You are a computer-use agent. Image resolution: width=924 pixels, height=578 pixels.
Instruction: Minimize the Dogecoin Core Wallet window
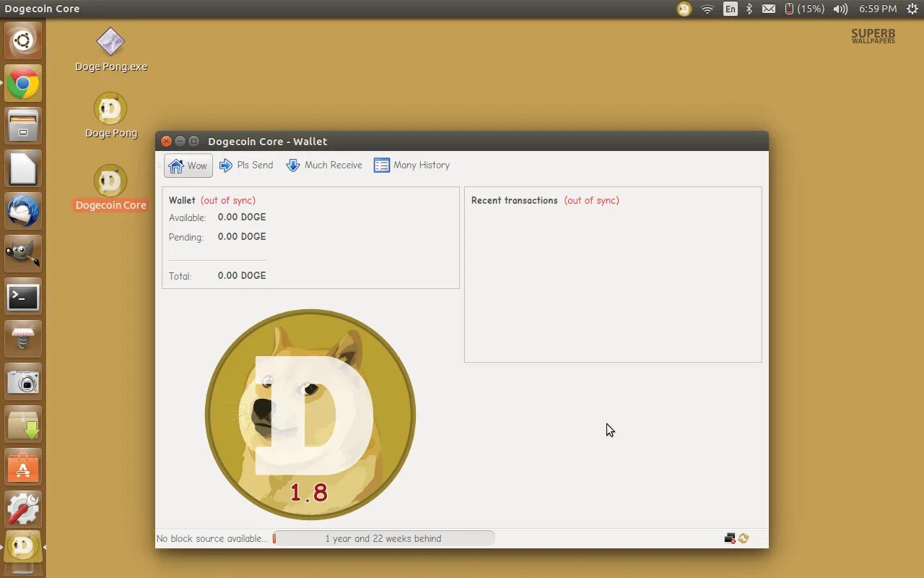click(180, 141)
